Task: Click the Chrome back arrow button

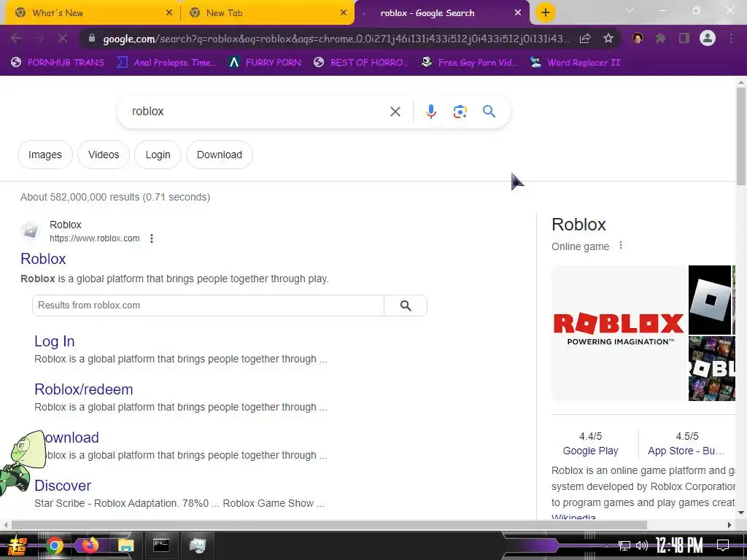Action: coord(16,38)
